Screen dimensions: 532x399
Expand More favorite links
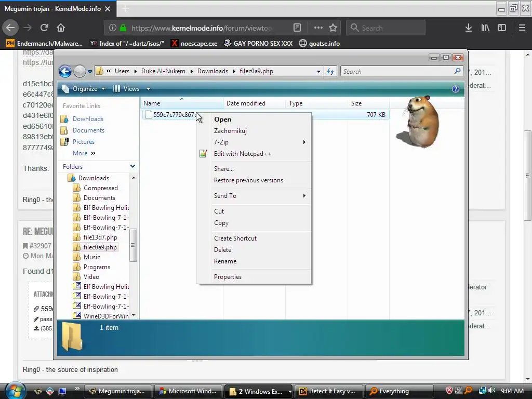tap(84, 153)
